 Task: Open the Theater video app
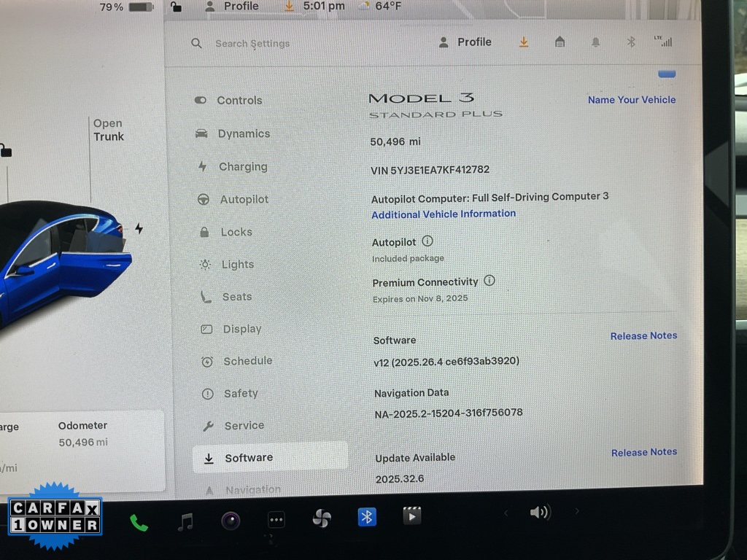412,516
